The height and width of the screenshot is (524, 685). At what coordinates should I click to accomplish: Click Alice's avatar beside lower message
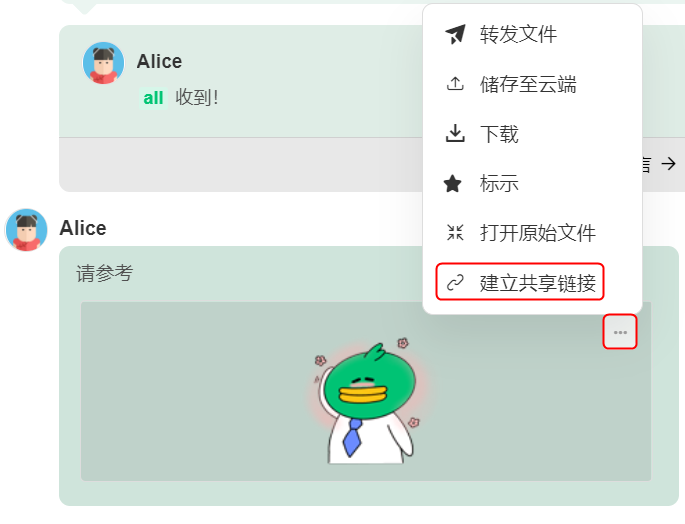[x=26, y=230]
